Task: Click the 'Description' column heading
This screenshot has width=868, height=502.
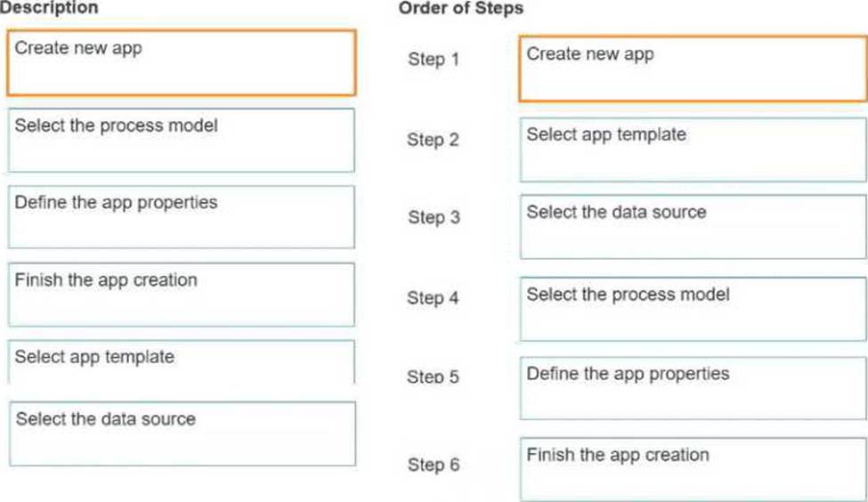Action: 49,8
